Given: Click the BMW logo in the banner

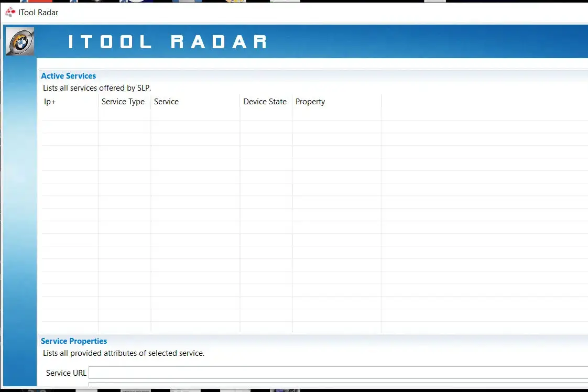Looking at the screenshot, I should (20, 41).
